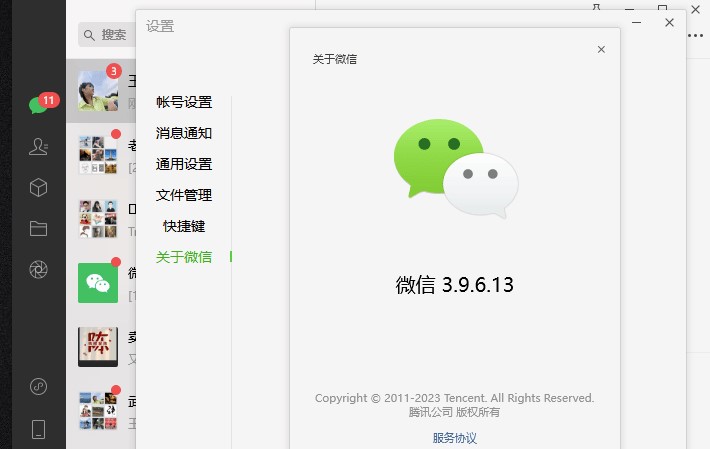Click the search magnifier icon
This screenshot has width=710, height=449.
tap(89, 35)
